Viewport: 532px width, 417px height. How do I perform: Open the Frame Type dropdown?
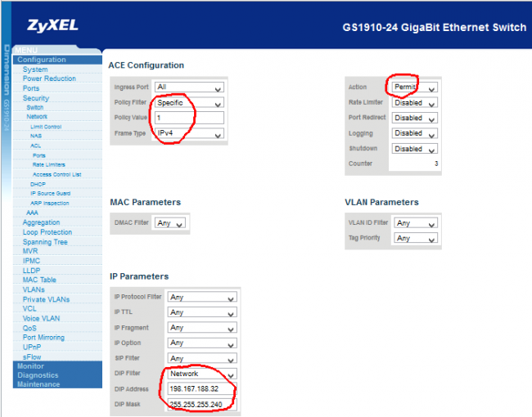click(189, 133)
